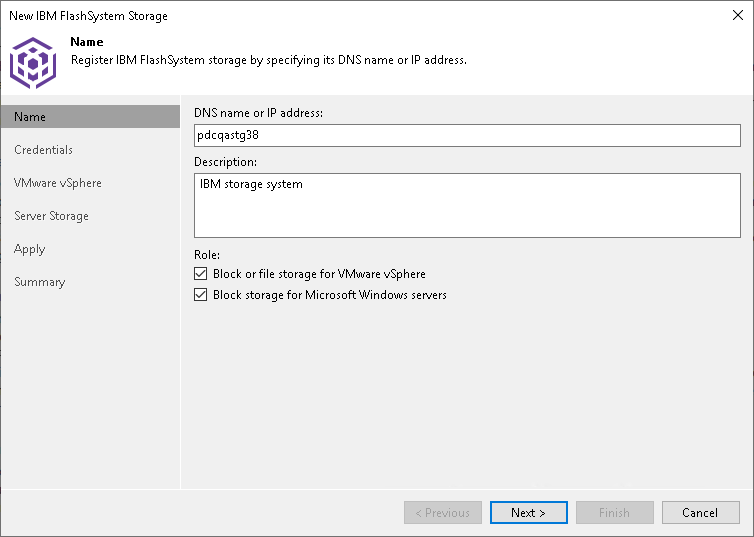This screenshot has height=537, width=754.
Task: Click the Finish button
Action: (x=615, y=512)
